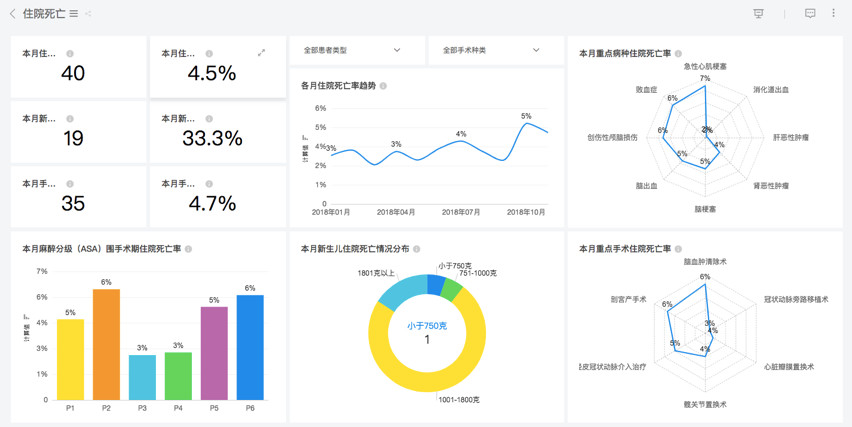Click the blue P6 bar

click(x=250, y=347)
